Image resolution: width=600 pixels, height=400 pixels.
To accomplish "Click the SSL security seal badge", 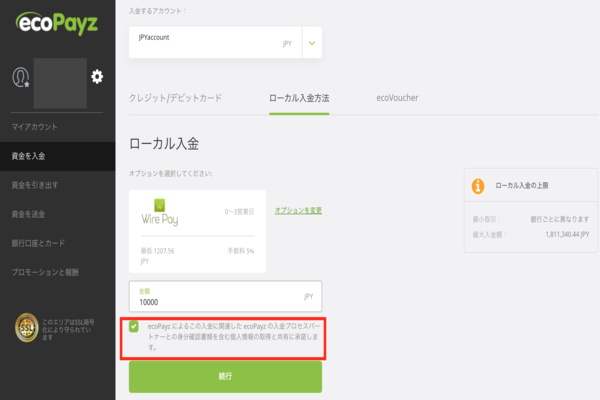I will (26, 328).
